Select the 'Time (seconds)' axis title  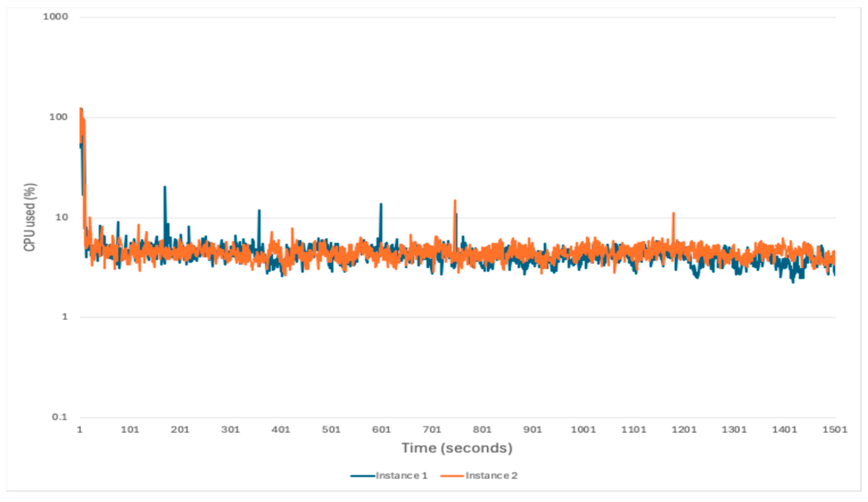457,448
